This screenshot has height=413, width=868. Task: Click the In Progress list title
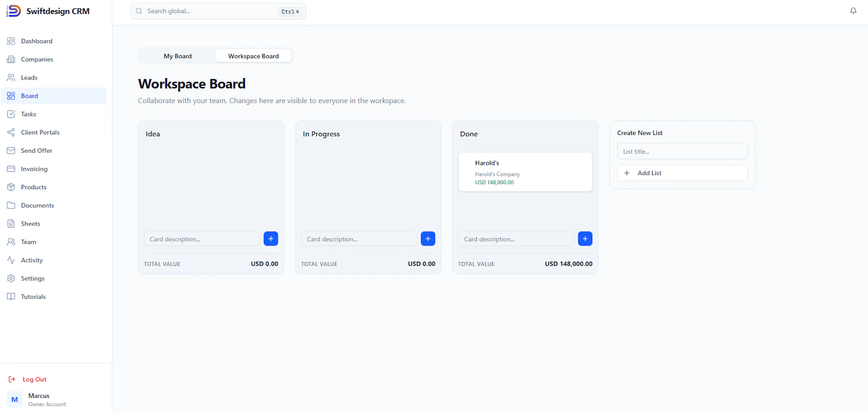(321, 134)
